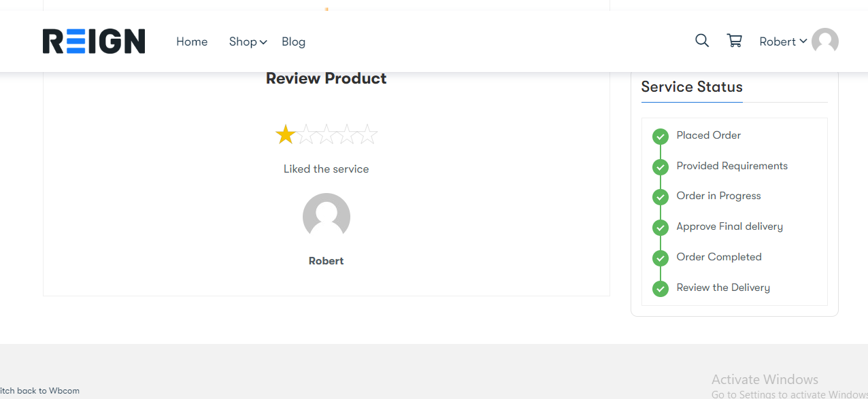Click reviewer name Robert below avatar
The image size is (868, 399).
(x=326, y=261)
